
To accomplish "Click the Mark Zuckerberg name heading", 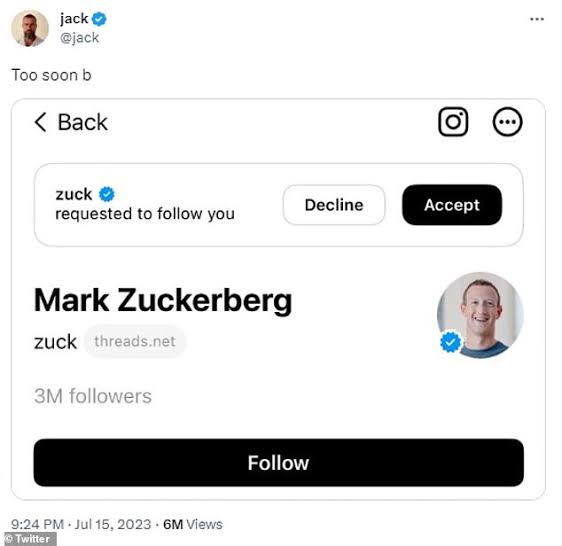I will (163, 300).
